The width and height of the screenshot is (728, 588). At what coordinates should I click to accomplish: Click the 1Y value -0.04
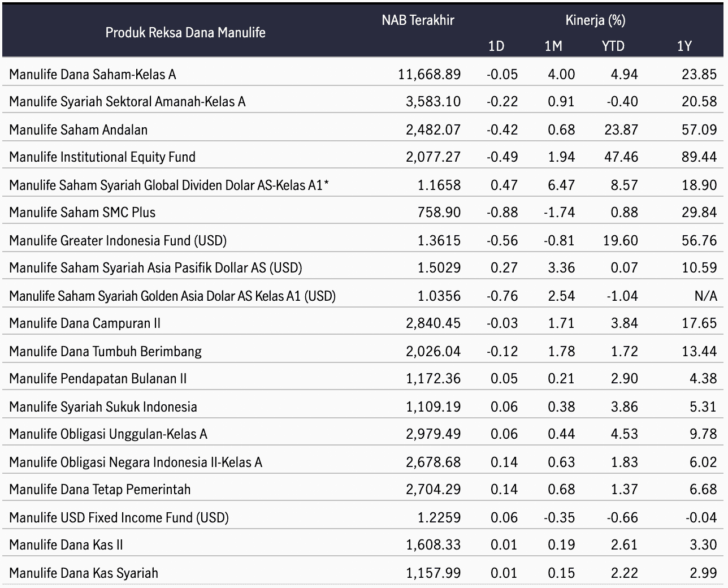click(701, 517)
